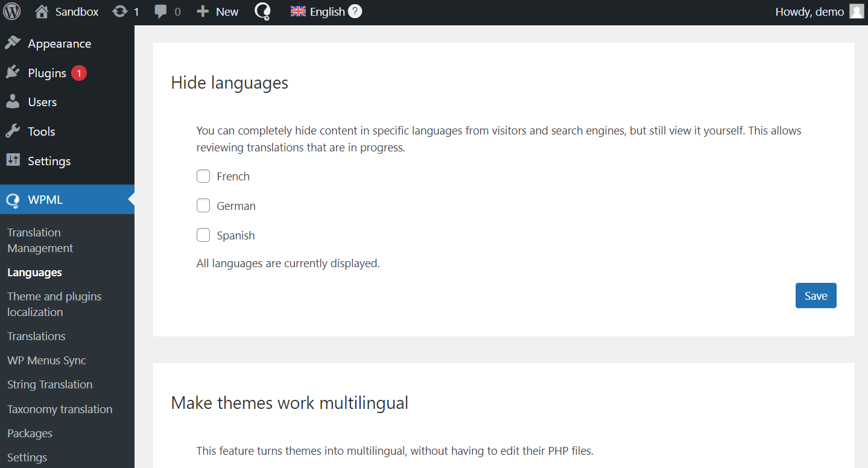The height and width of the screenshot is (468, 868).
Task: Save the hidden languages settings
Action: coord(816,296)
